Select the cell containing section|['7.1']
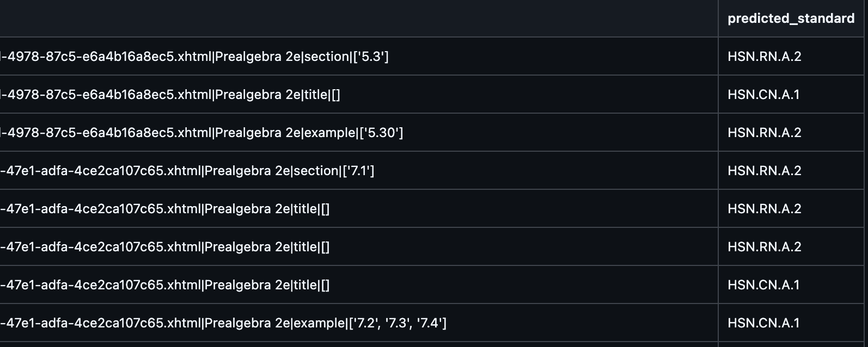This screenshot has width=868, height=347. [359, 171]
